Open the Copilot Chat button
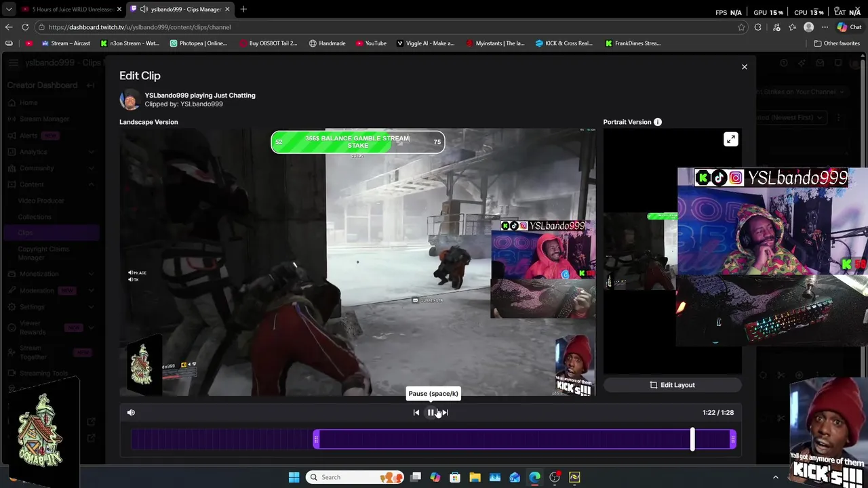 coord(849,27)
